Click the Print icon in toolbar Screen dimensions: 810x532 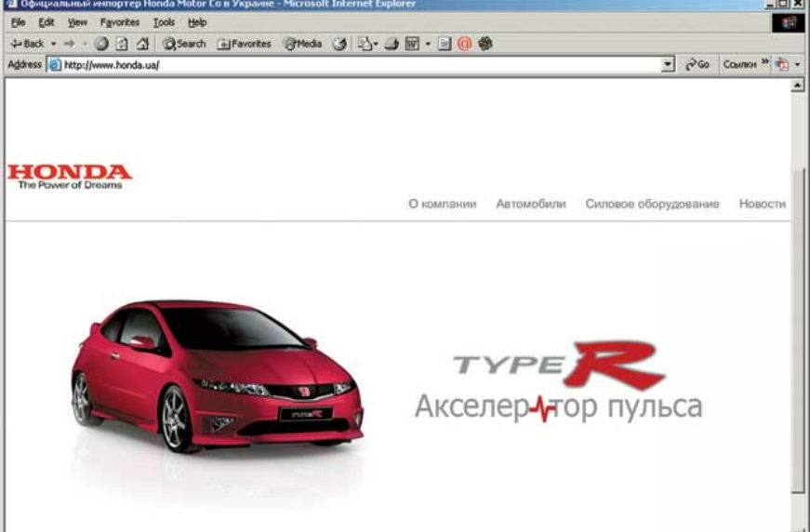(x=392, y=44)
